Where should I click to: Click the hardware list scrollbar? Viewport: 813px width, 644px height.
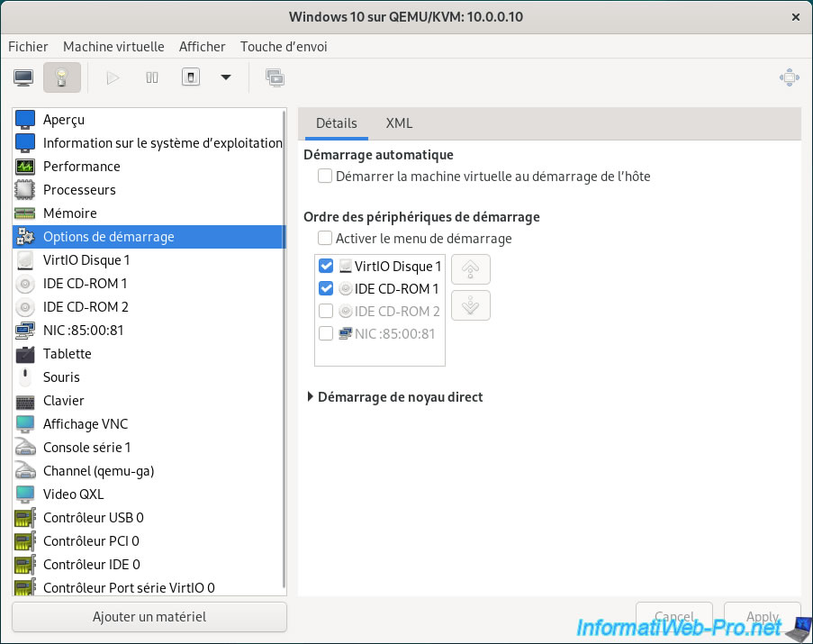pos(284,348)
